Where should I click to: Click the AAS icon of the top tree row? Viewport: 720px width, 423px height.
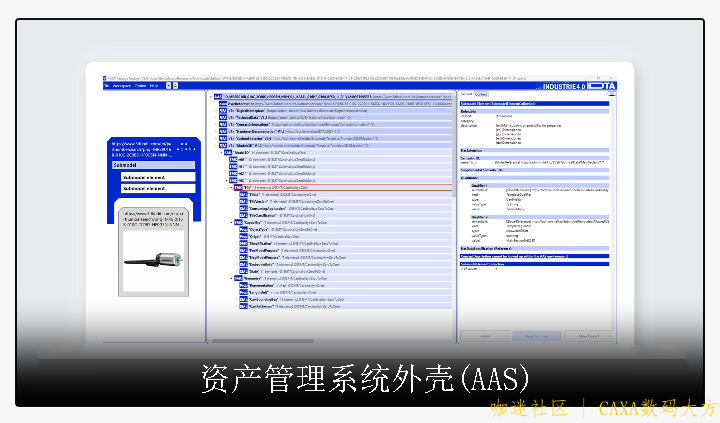[x=218, y=97]
